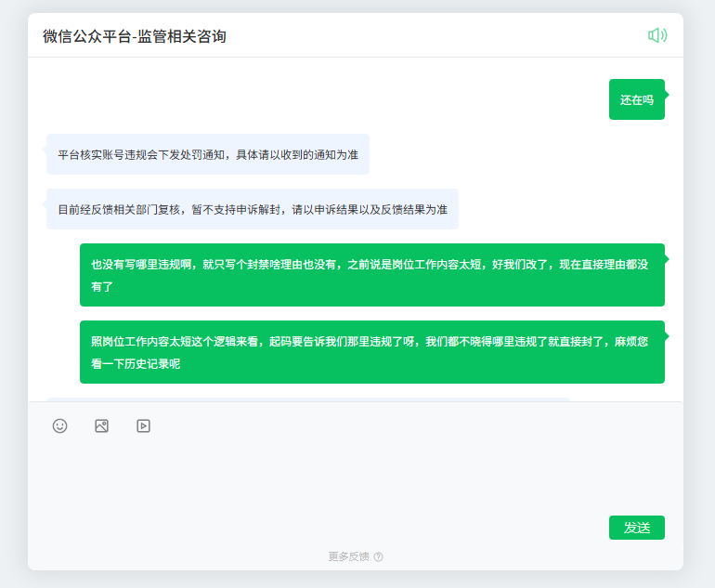Select message starting 平台核实账号违规
This screenshot has width=715, height=588.
point(208,154)
